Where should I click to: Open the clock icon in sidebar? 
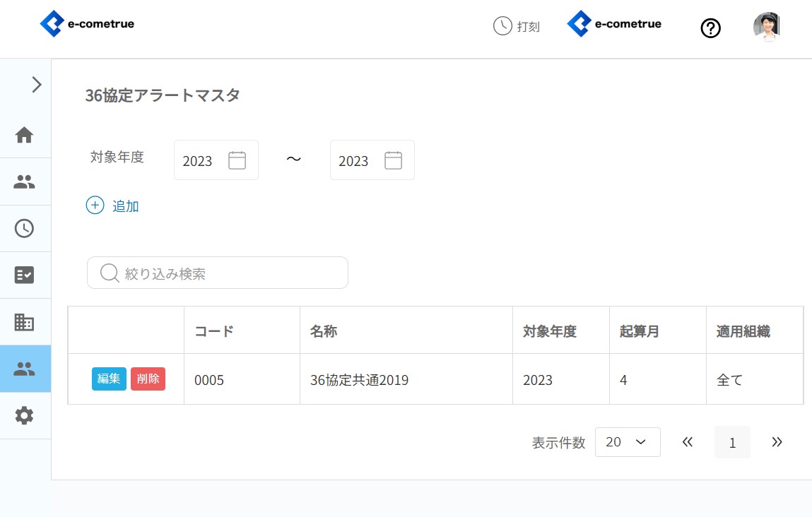point(25,228)
